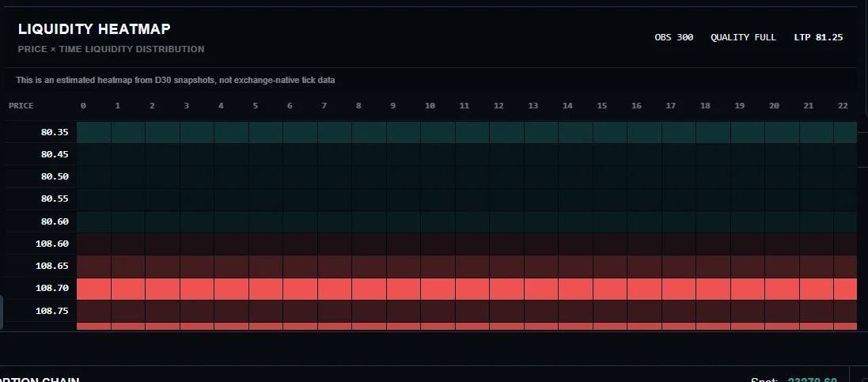Select the 80.35 price row label
The width and height of the screenshot is (868, 382).
point(55,132)
